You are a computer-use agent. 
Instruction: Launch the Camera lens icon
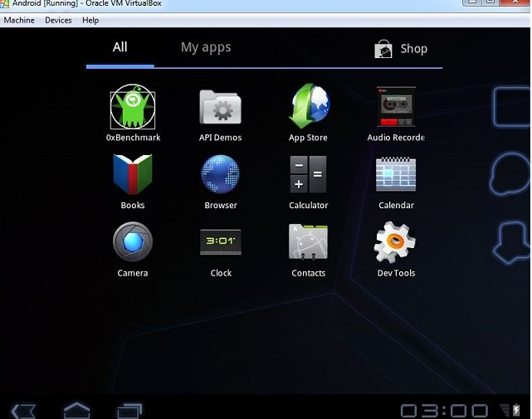(133, 241)
